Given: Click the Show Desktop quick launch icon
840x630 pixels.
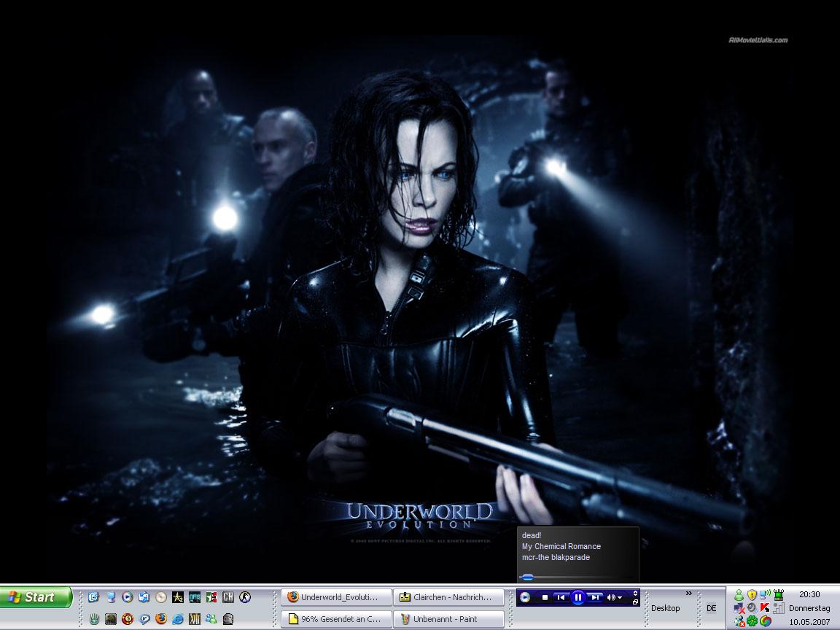Looking at the screenshot, I should pos(111,597).
